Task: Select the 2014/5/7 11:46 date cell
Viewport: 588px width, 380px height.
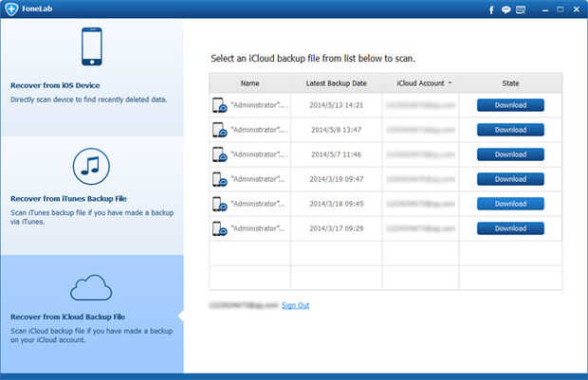Action: (x=337, y=154)
